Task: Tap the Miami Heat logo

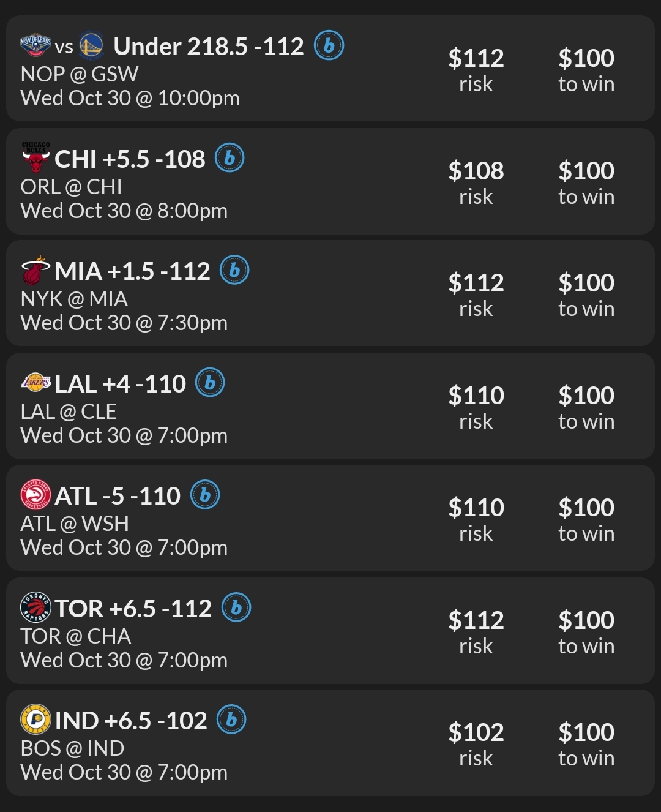Action: (x=35, y=271)
